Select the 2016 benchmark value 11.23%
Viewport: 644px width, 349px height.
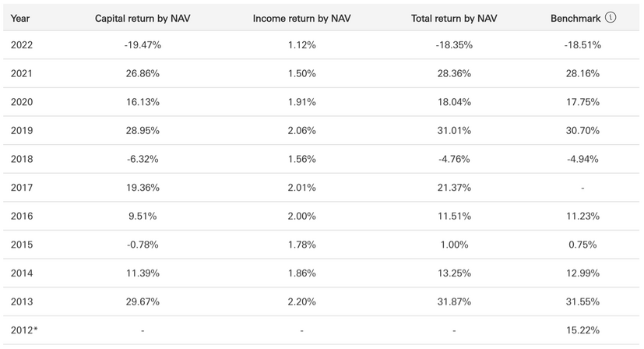pos(582,216)
